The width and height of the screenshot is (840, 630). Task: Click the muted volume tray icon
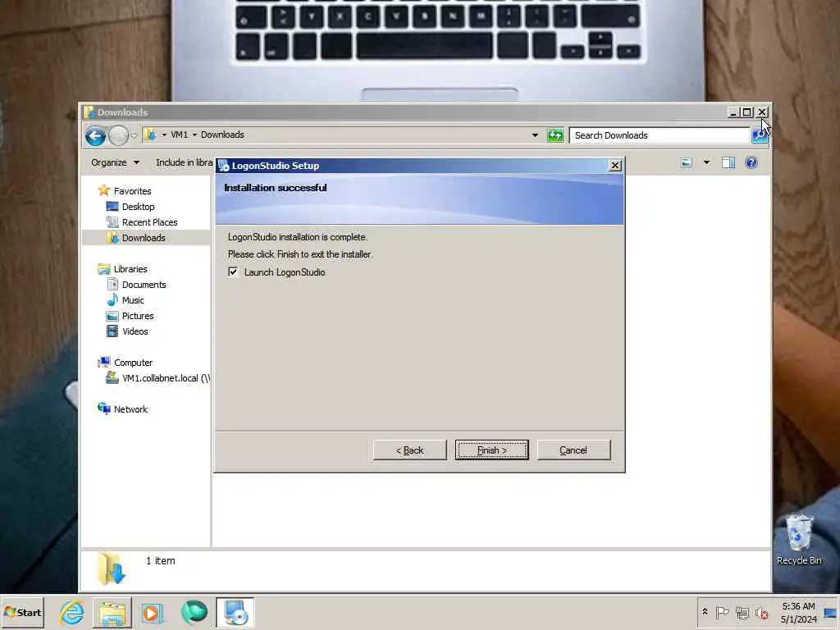(x=761, y=612)
